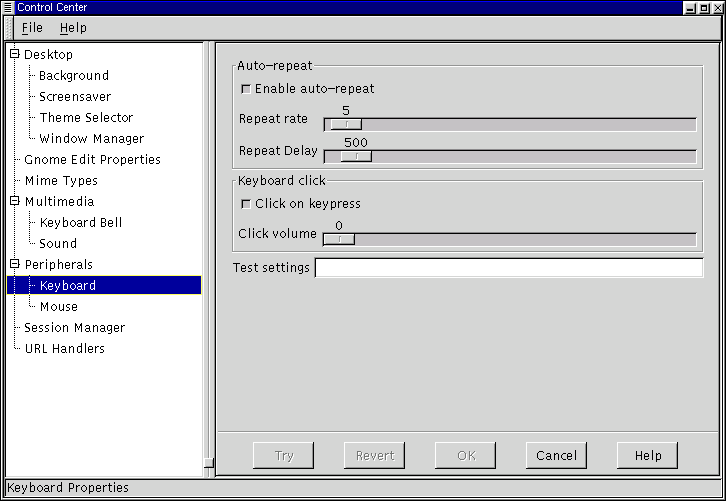The width and height of the screenshot is (726, 501).
Task: Collapse the Desktop tree node
Action: point(14,54)
